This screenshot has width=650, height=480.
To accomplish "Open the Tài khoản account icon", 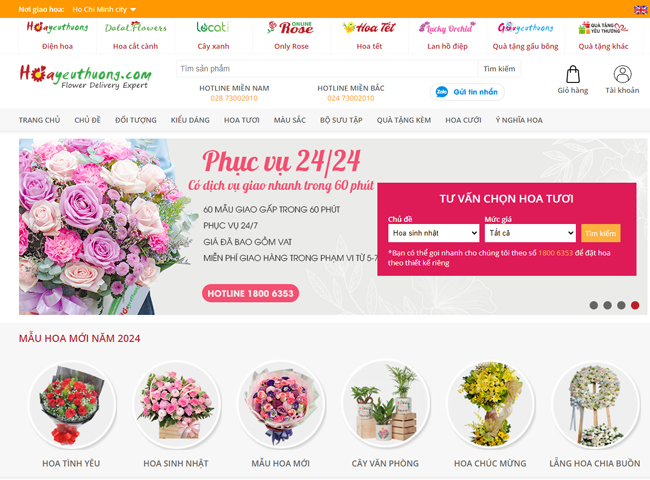I will (x=622, y=75).
